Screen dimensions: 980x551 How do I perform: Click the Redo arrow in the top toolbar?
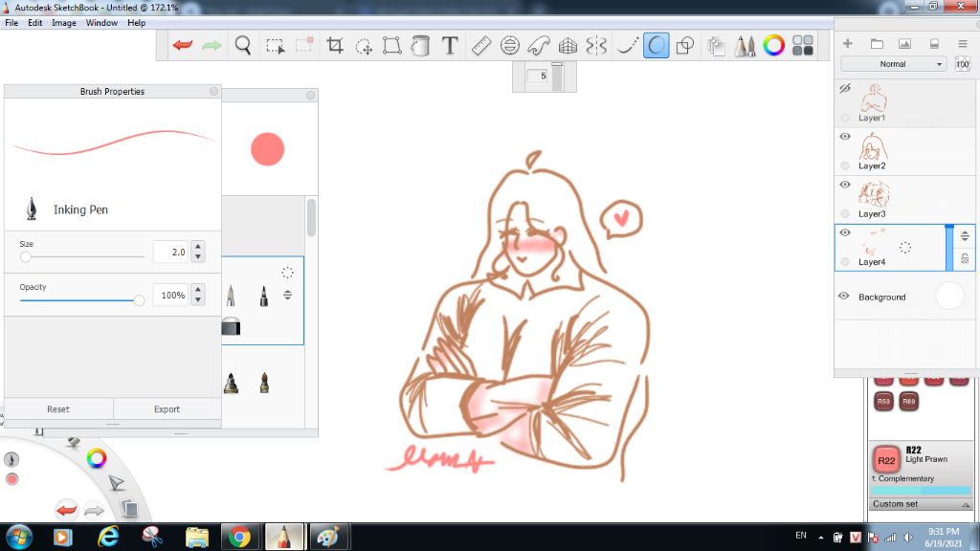(x=212, y=45)
